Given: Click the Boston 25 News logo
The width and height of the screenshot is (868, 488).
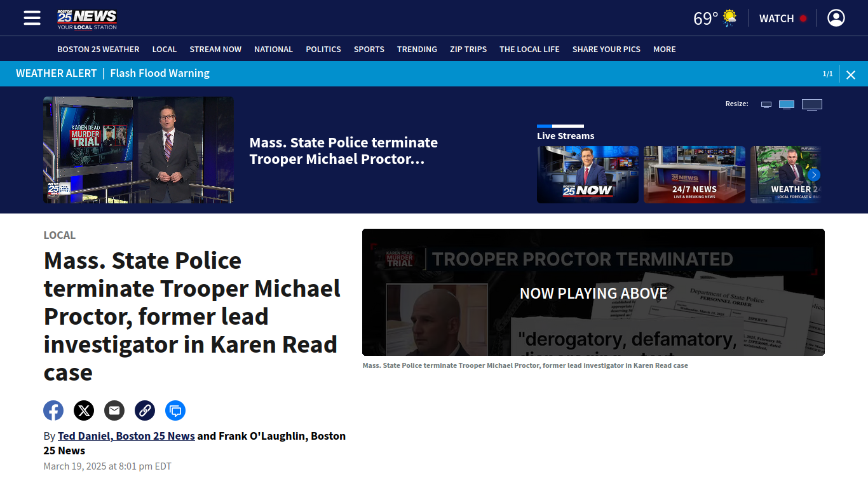Looking at the screenshot, I should coord(87,19).
